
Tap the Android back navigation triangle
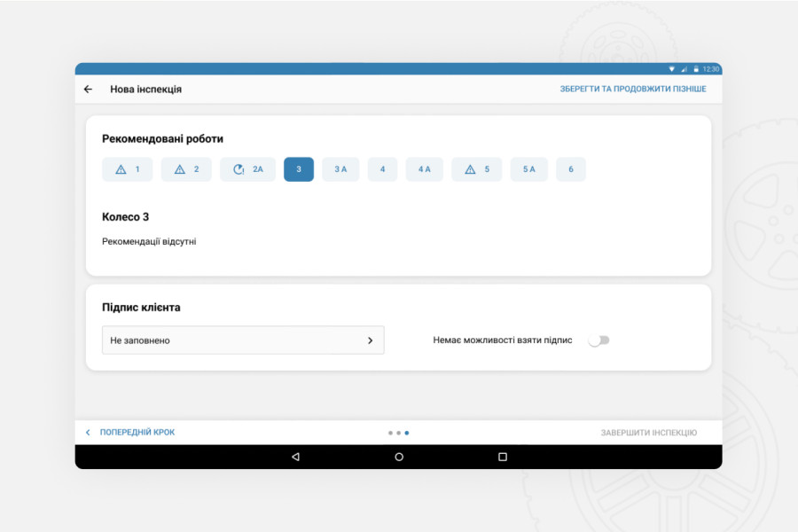click(295, 457)
